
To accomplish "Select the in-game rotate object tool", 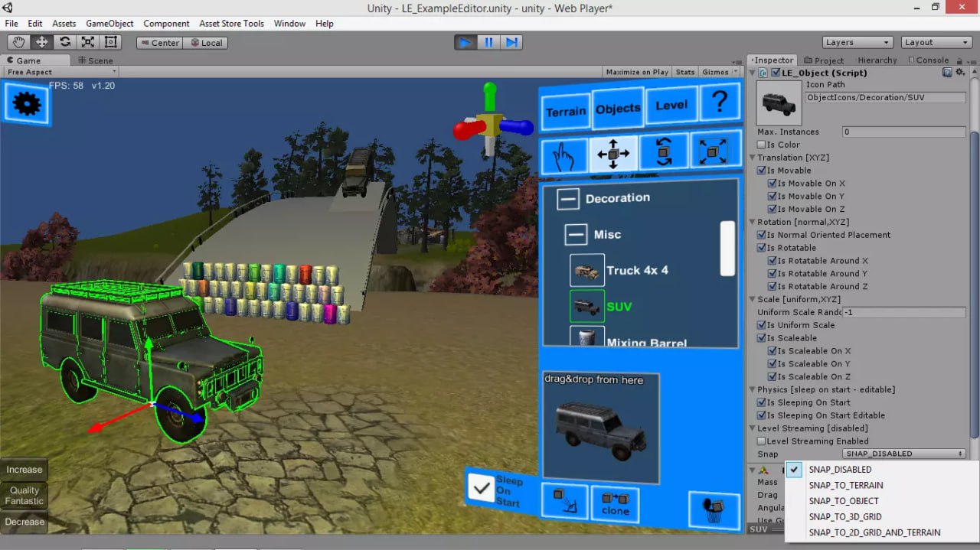I will (x=663, y=152).
